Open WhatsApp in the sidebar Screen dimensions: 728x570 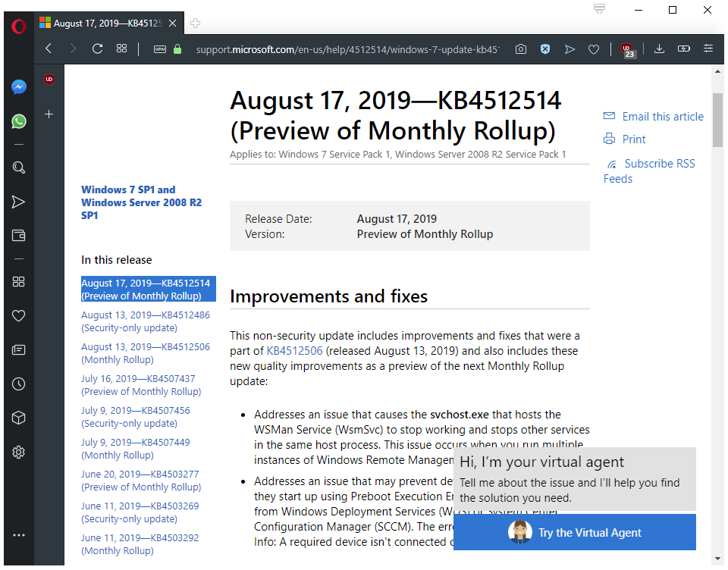pos(18,121)
